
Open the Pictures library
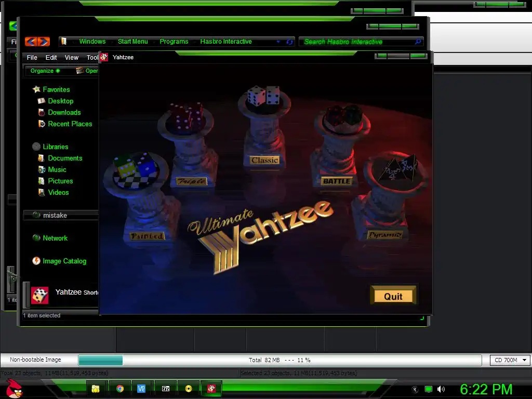pos(60,181)
